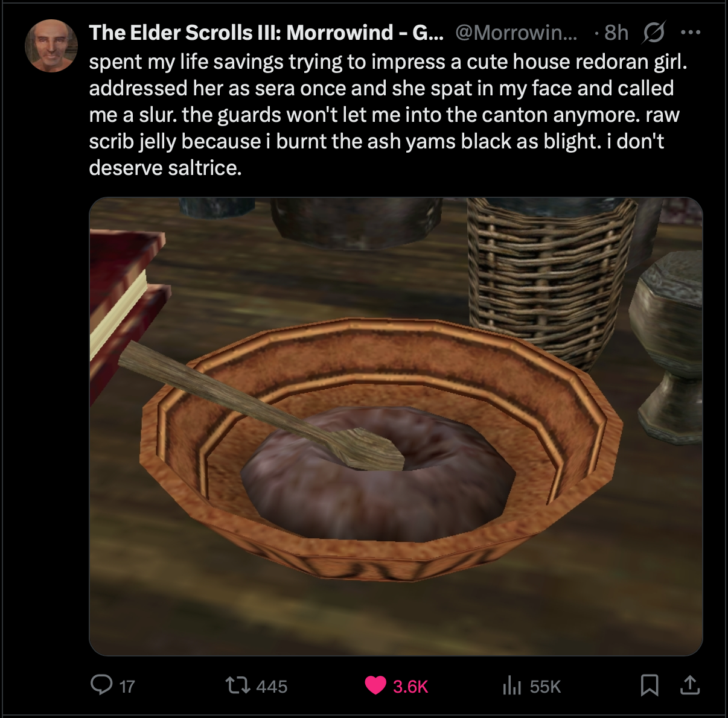
Task: Open the display name The Elder Scrolls III: Morrowind
Action: [x=266, y=33]
